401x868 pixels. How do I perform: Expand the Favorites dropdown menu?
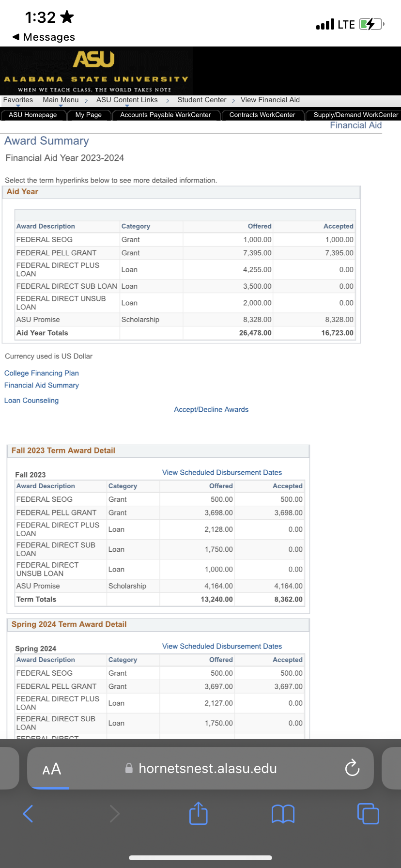pos(18,100)
